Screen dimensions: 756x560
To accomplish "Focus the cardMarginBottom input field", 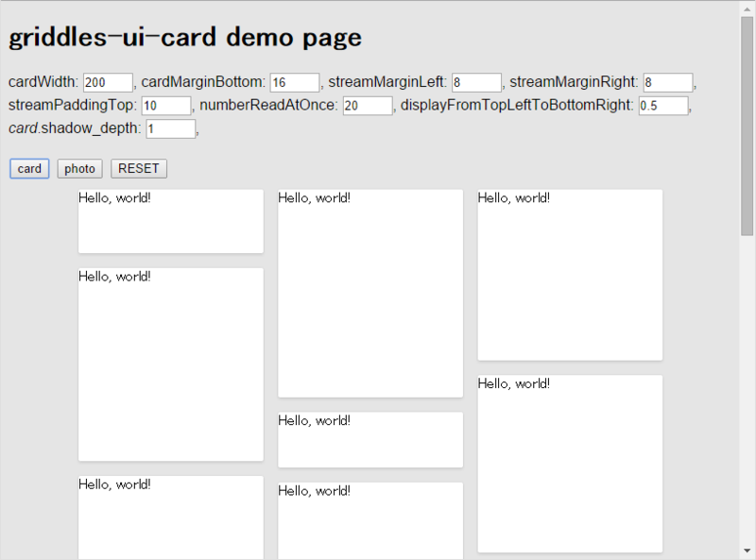I will pyautogui.click(x=295, y=82).
